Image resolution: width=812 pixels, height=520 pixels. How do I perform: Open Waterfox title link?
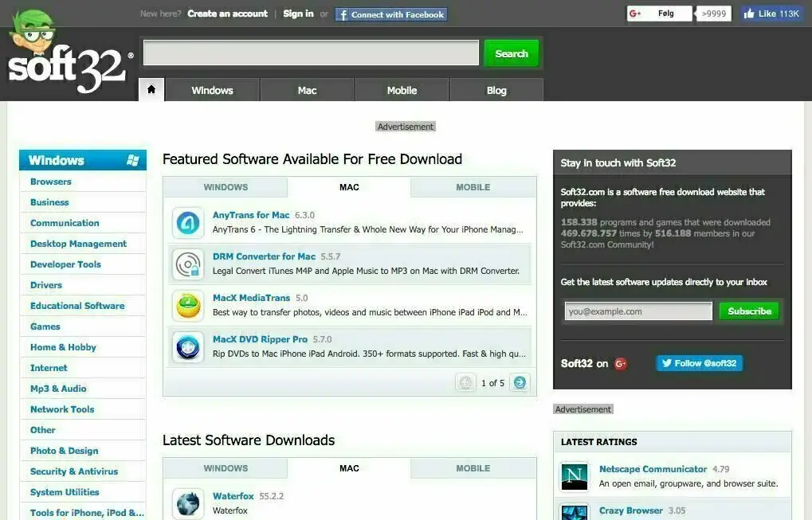(x=233, y=495)
